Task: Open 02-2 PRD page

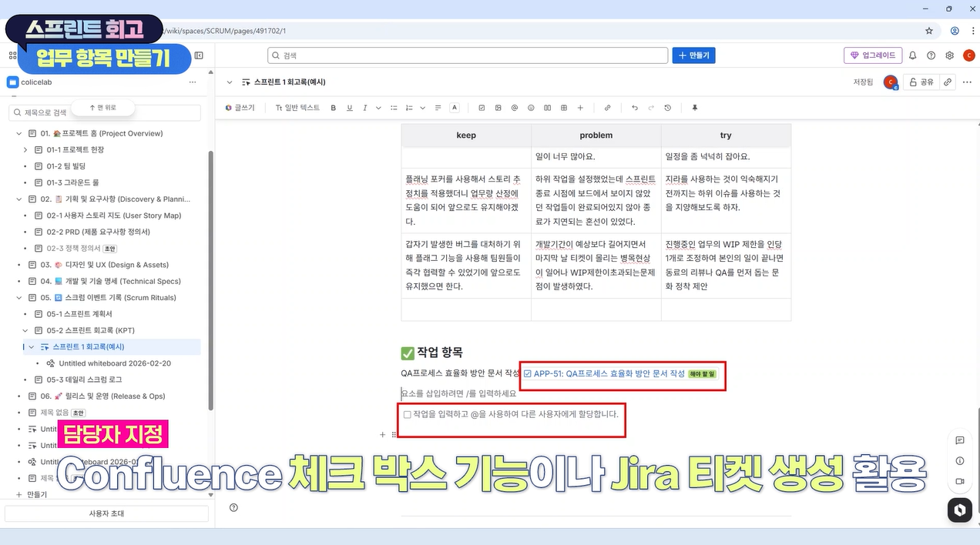Action: (x=99, y=232)
